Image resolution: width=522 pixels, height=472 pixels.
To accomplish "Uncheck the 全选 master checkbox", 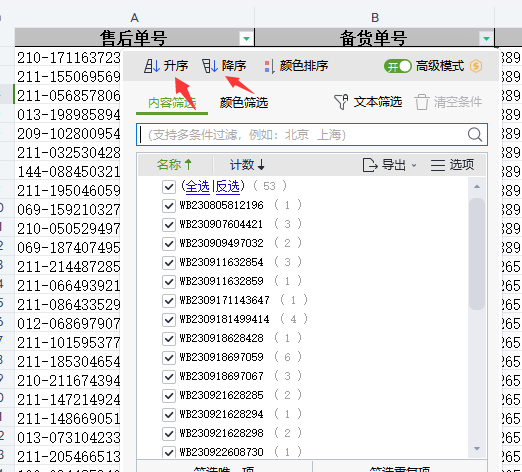I will [x=169, y=186].
